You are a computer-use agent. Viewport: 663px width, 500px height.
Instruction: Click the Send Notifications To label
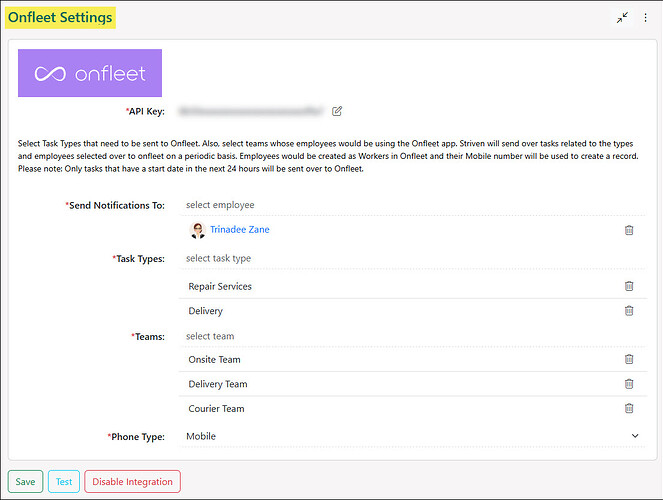(x=115, y=205)
